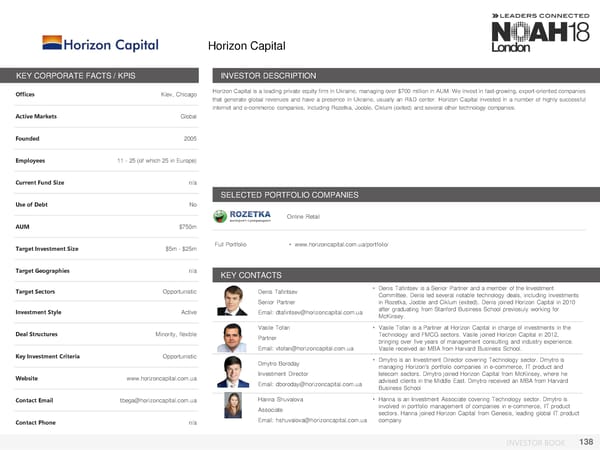The height and width of the screenshot is (450, 600).
Task: Click the Rozetka portfolio company logo
Action: (x=244, y=215)
